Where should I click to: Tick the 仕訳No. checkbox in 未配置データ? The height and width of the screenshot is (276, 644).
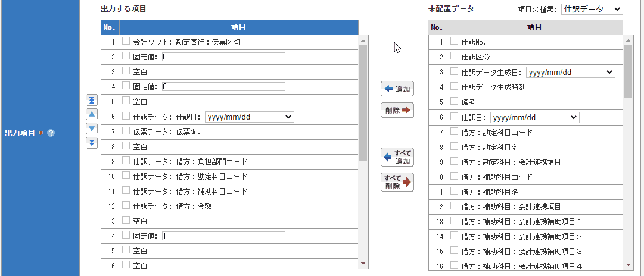(455, 42)
